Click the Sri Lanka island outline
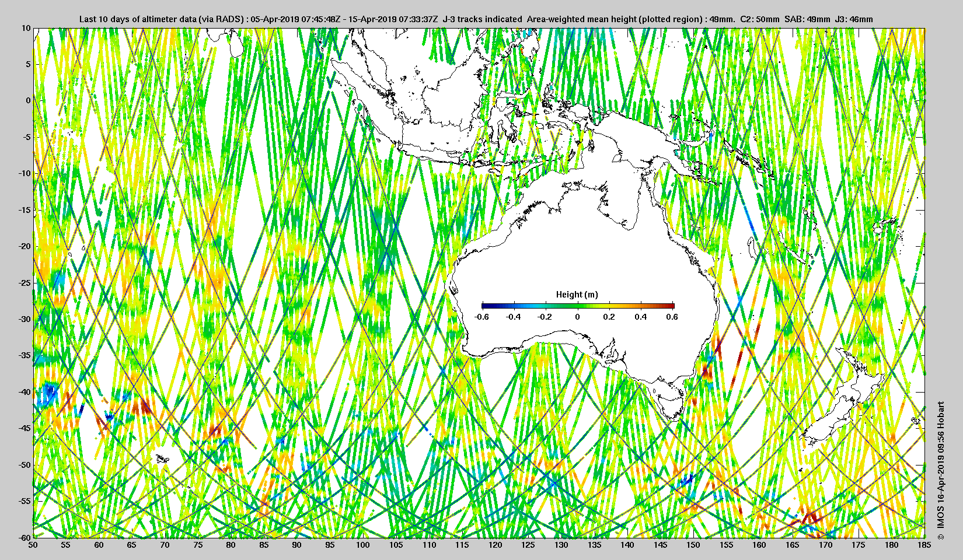This screenshot has height=560, width=963. click(236, 44)
